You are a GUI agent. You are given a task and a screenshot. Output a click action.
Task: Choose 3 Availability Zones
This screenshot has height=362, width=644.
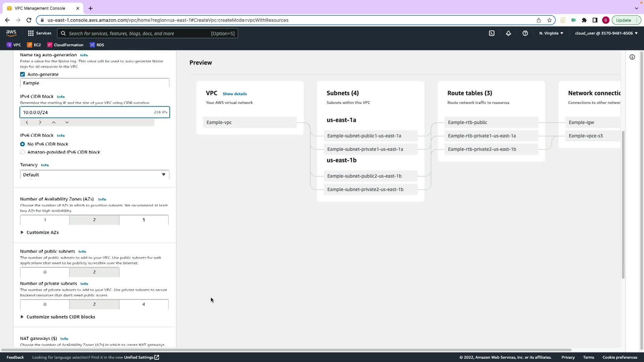click(x=144, y=220)
